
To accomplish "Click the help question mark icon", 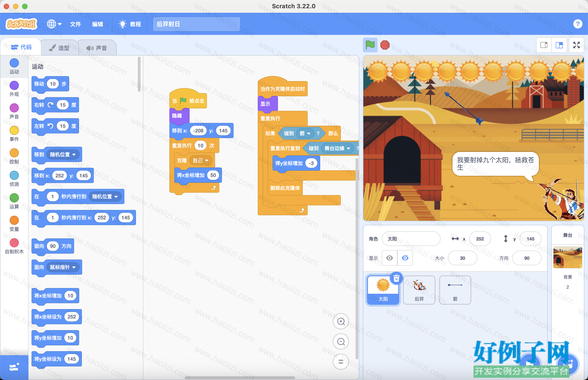I will pos(577,24).
